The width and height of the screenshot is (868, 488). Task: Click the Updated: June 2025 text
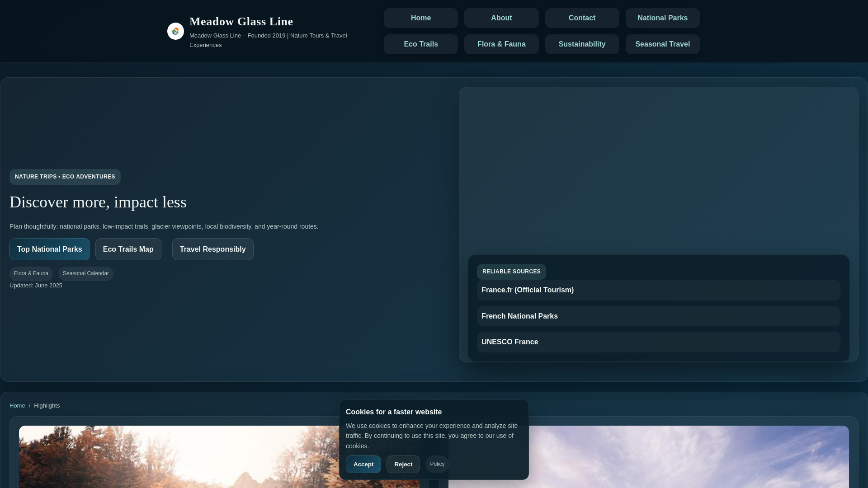tap(36, 286)
